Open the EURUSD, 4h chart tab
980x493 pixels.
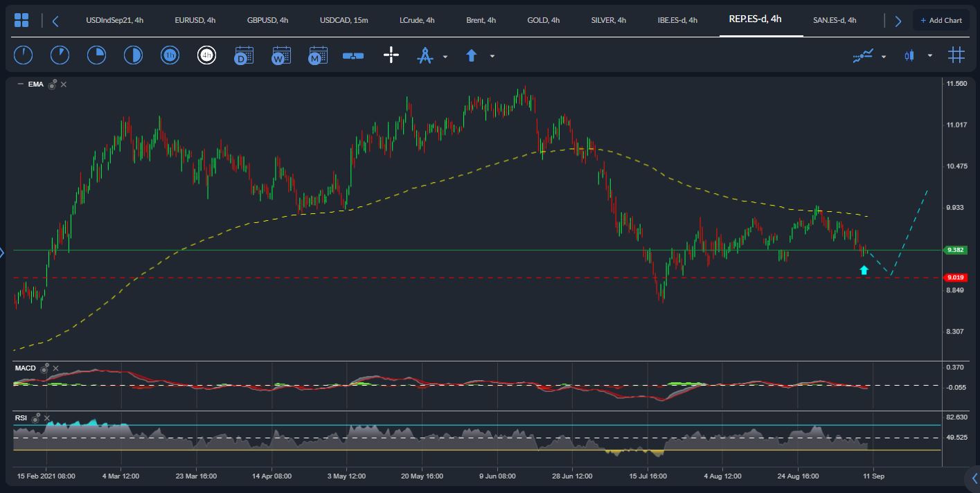(x=195, y=20)
